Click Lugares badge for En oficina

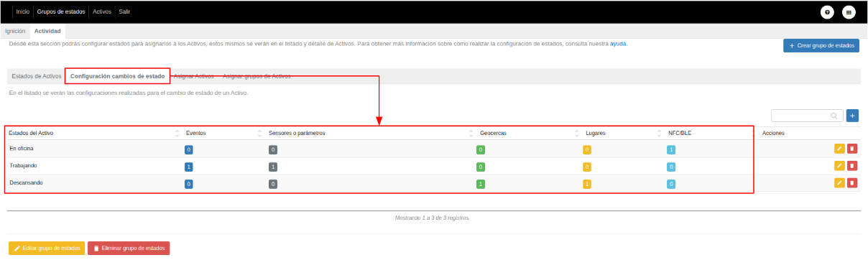pyautogui.click(x=587, y=149)
